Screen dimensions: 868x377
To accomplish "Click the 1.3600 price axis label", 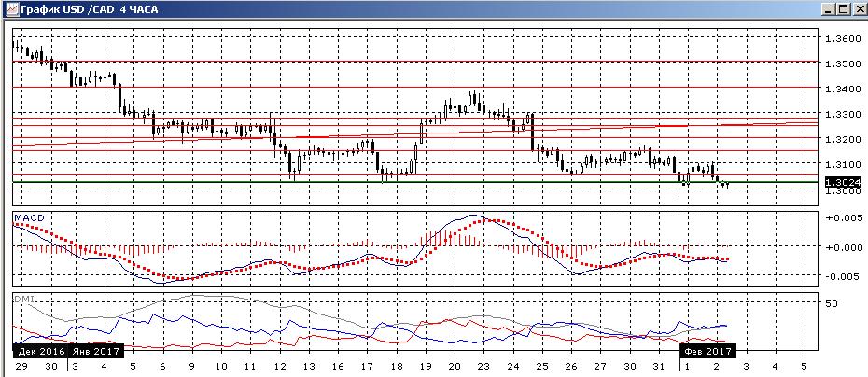I will point(842,39).
